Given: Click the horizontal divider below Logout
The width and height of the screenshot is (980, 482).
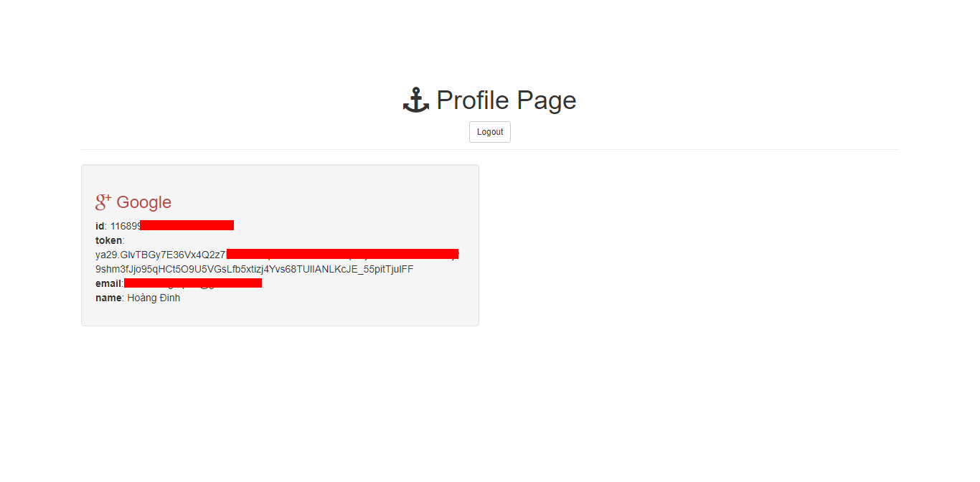Looking at the screenshot, I should (x=490, y=149).
